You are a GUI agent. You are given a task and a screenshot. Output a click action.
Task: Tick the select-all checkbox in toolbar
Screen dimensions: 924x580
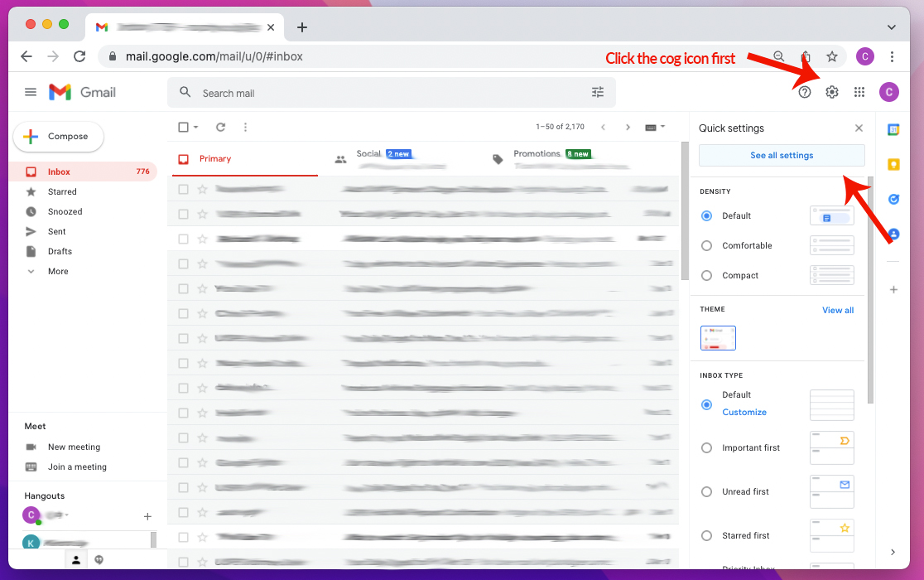point(183,127)
